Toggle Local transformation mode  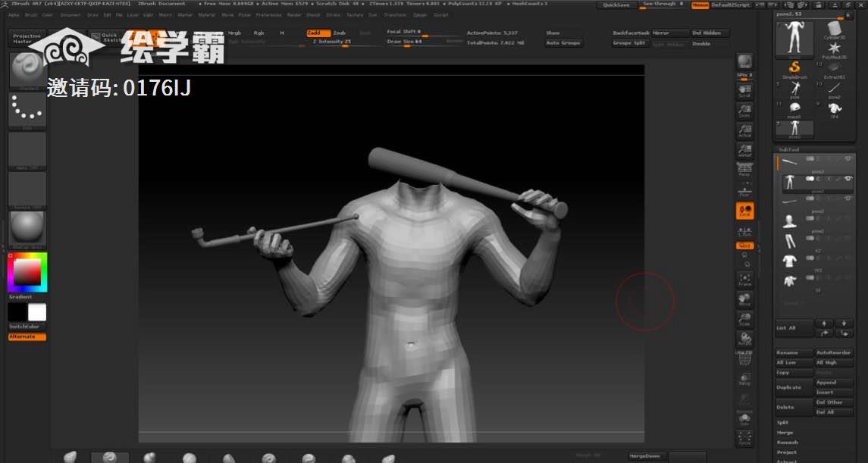coord(744,211)
